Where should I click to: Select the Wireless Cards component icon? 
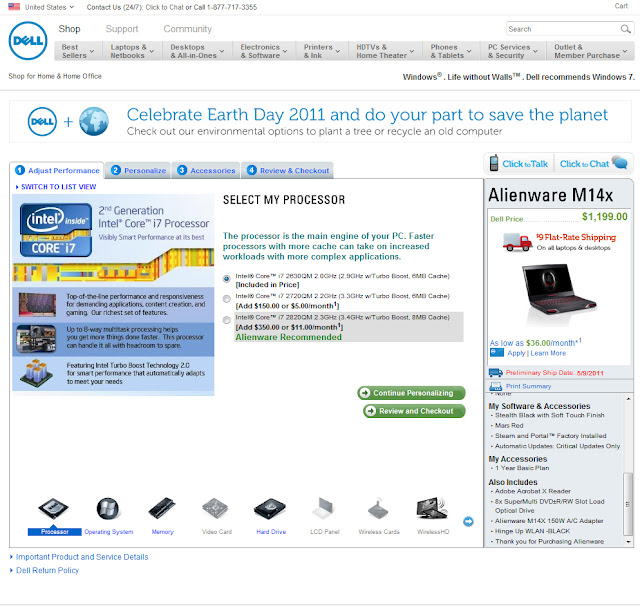pos(378,508)
